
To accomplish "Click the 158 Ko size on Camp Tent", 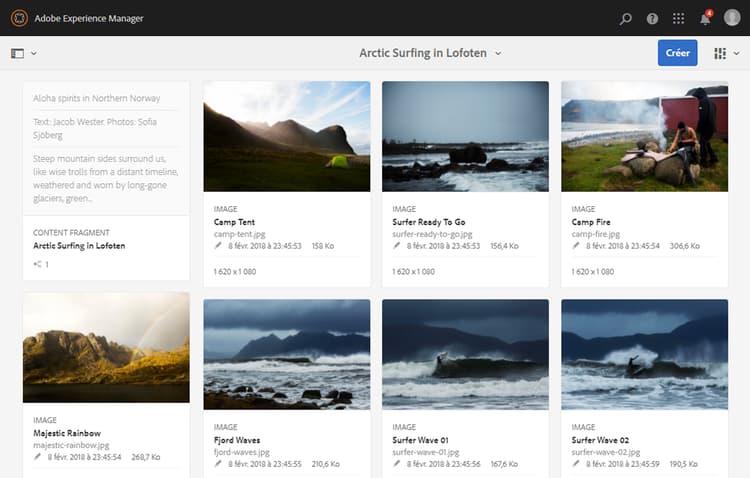I will [323, 246].
